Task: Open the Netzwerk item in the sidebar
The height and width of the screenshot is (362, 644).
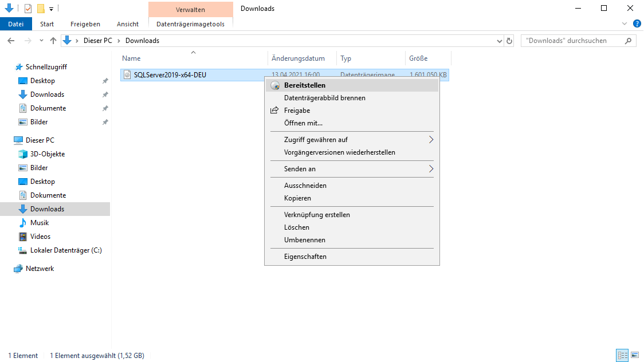Action: 38,268
